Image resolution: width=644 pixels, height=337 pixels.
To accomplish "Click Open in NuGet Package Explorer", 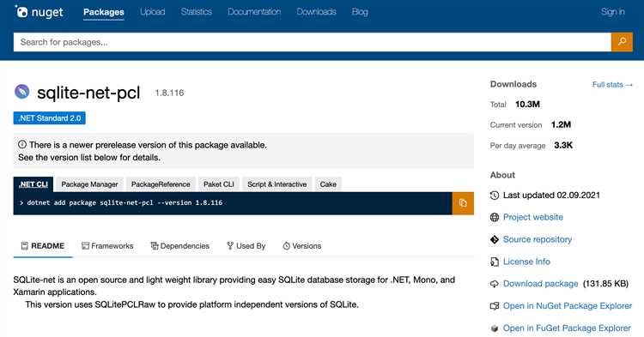I will [568, 306].
